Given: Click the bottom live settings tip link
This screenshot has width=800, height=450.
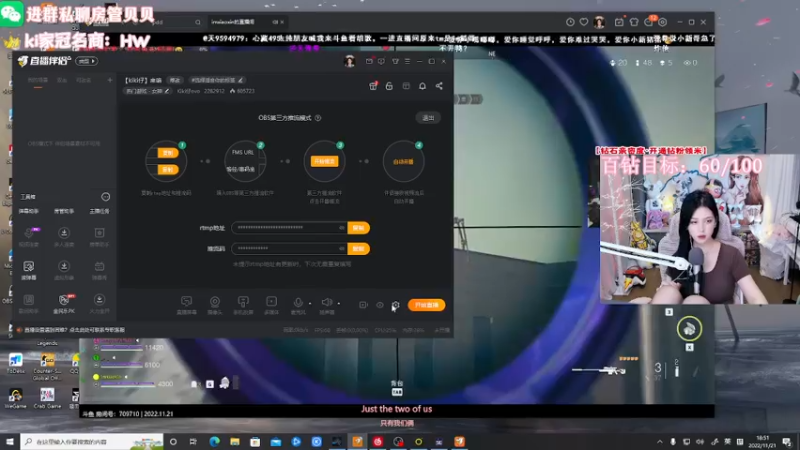Looking at the screenshot, I should click(74, 330).
